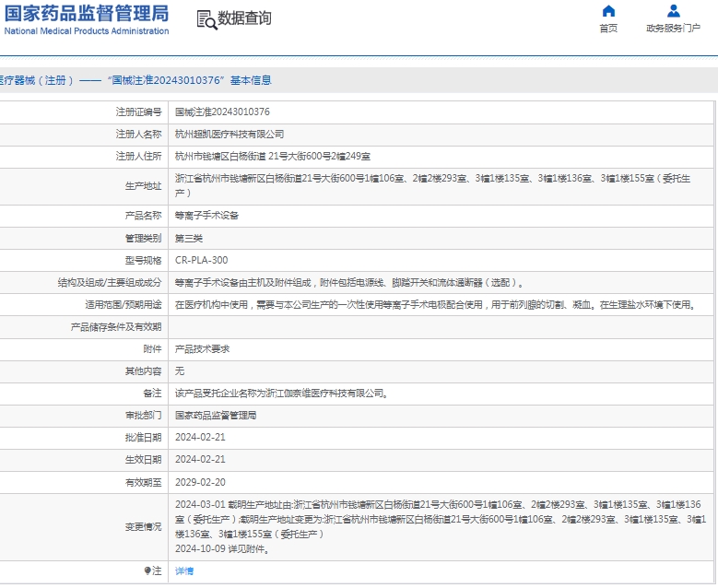Select the structure composition description text
Screen dimensions: 718x588
349,283
